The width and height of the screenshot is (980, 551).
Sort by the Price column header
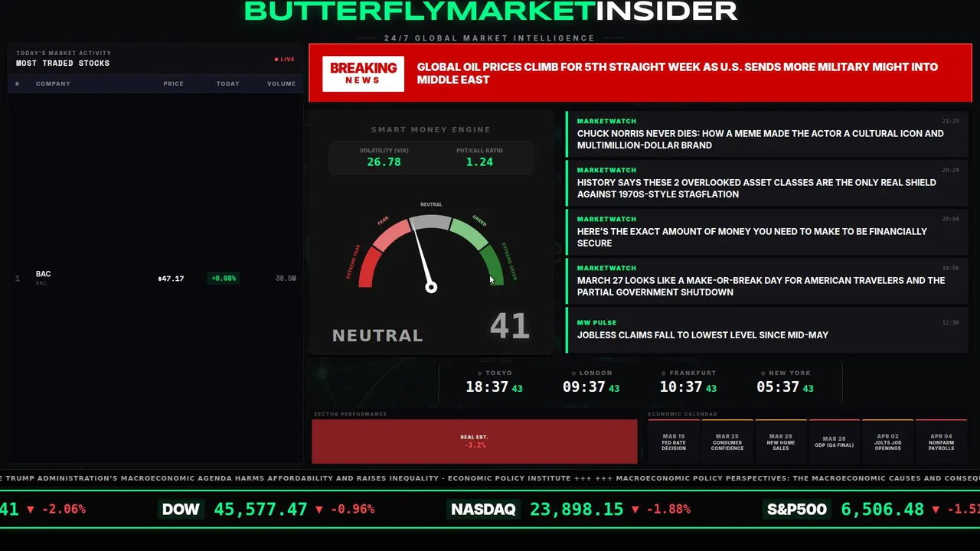pos(173,83)
